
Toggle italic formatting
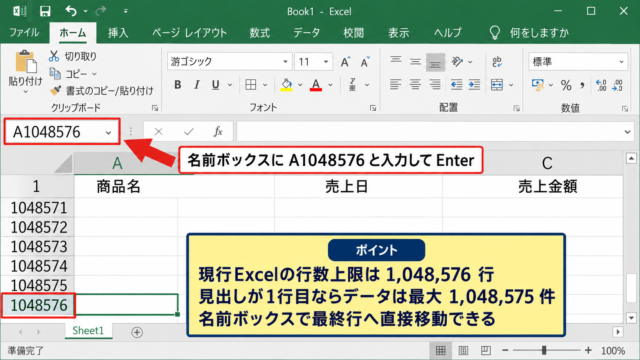click(196, 85)
